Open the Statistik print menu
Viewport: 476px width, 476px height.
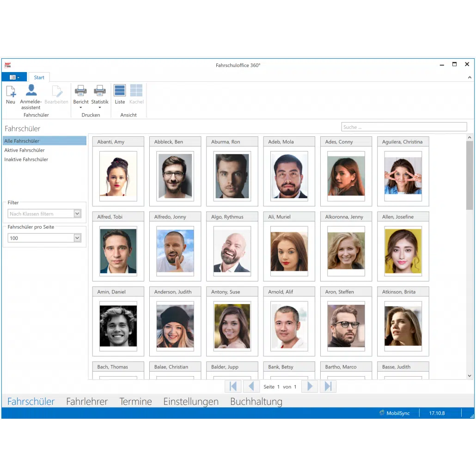pos(100,91)
